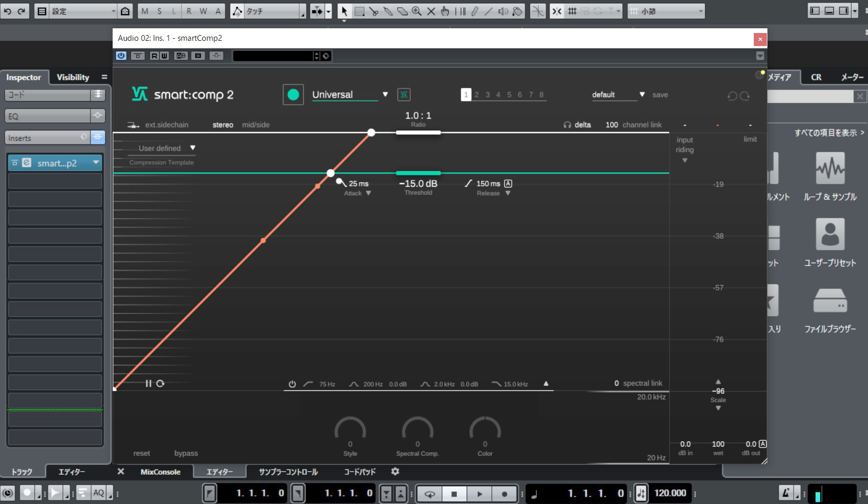Open the default preset dropdown
Screen dimensions: 868x504
[642, 95]
